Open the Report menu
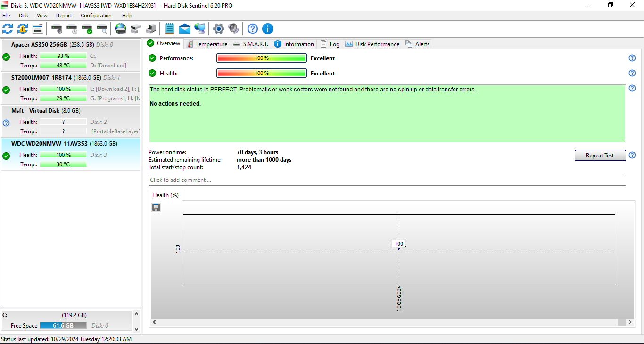Image resolution: width=644 pixels, height=344 pixels. pos(64,16)
